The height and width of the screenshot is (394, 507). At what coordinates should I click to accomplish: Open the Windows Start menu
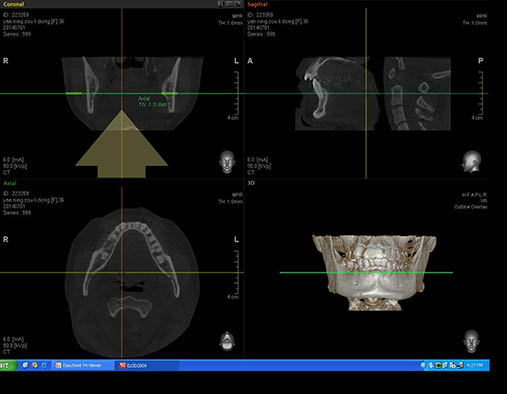[8, 365]
